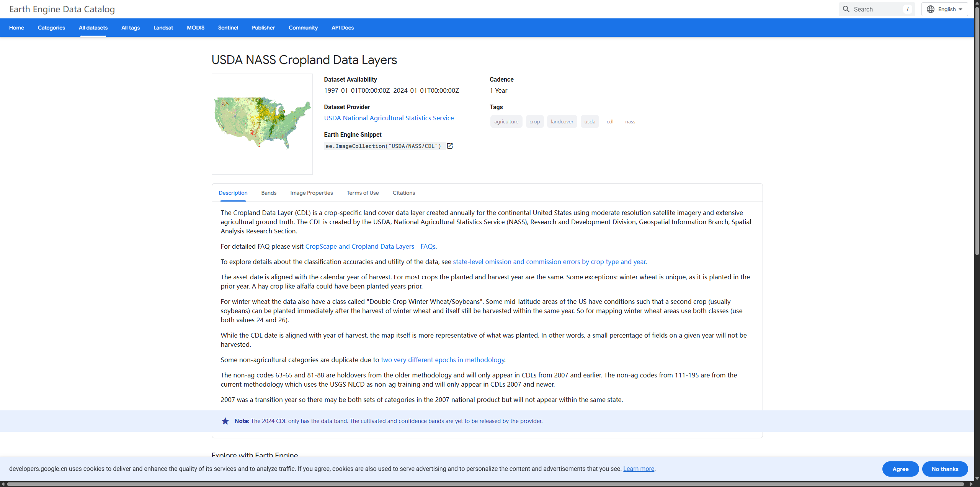Open the Image Properties tab

click(311, 193)
